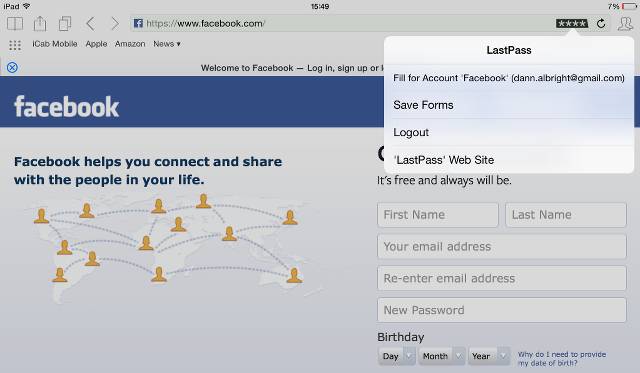
Task: Click the facebook logo
Action: click(67, 107)
